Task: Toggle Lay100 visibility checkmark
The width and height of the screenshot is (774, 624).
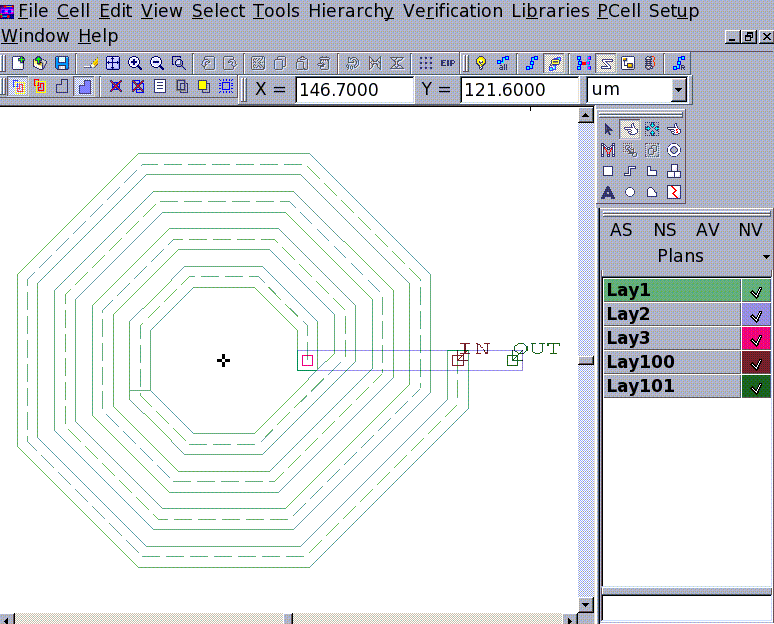Action: pos(756,362)
